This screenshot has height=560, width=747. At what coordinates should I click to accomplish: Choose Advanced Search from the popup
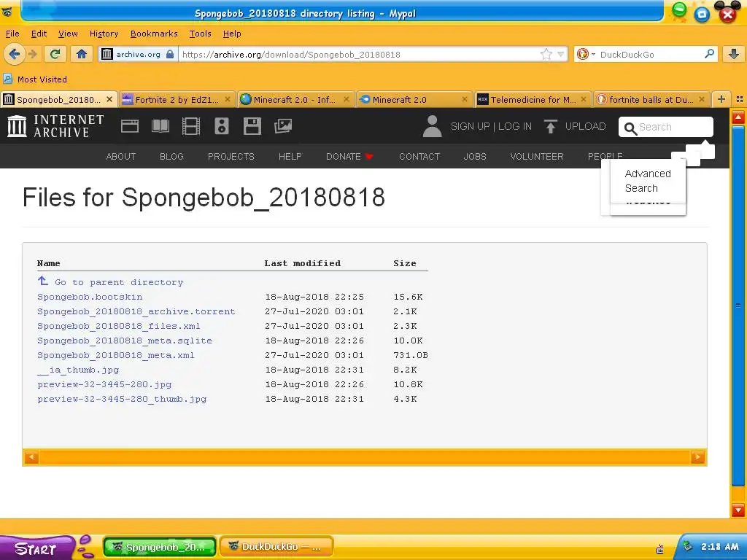tap(648, 181)
